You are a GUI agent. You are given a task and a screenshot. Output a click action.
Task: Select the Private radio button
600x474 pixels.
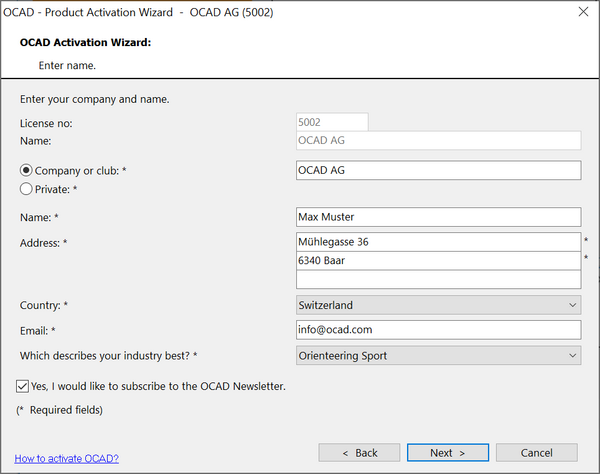pyautogui.click(x=26, y=189)
